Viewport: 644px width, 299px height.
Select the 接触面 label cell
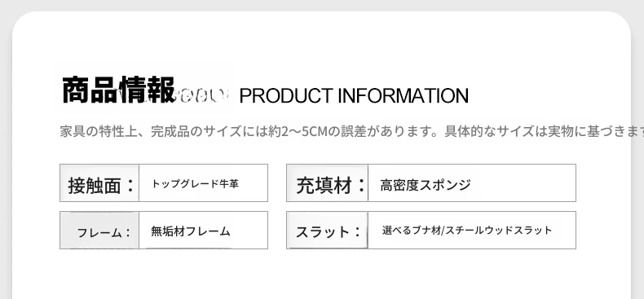99,183
